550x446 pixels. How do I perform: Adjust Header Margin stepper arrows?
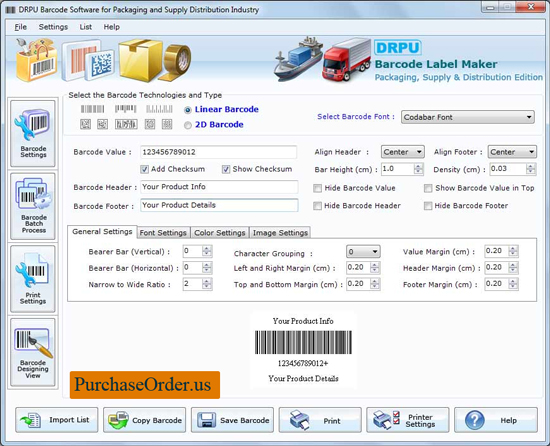click(x=513, y=268)
